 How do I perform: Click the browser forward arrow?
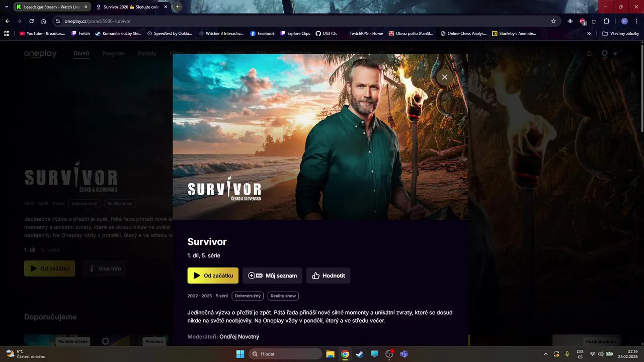click(x=19, y=21)
